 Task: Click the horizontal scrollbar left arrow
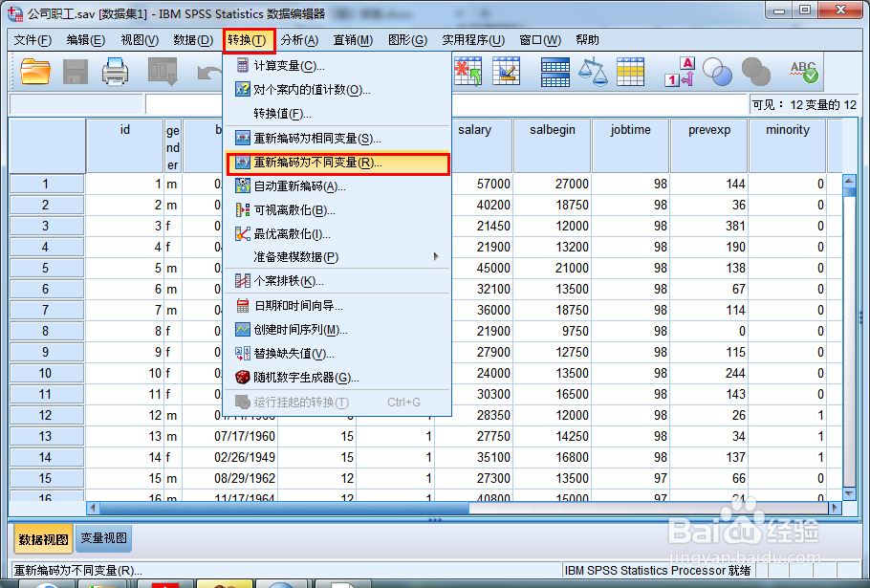coord(94,508)
